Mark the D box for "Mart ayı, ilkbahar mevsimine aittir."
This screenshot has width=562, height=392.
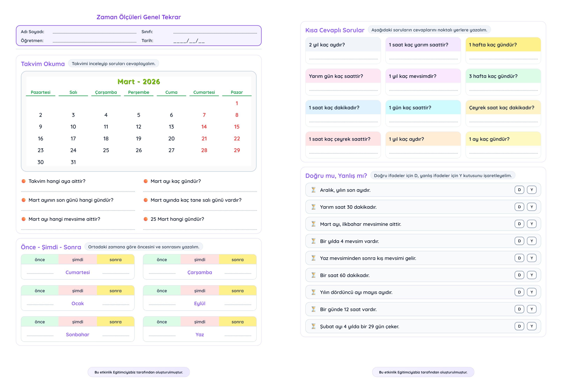519,224
